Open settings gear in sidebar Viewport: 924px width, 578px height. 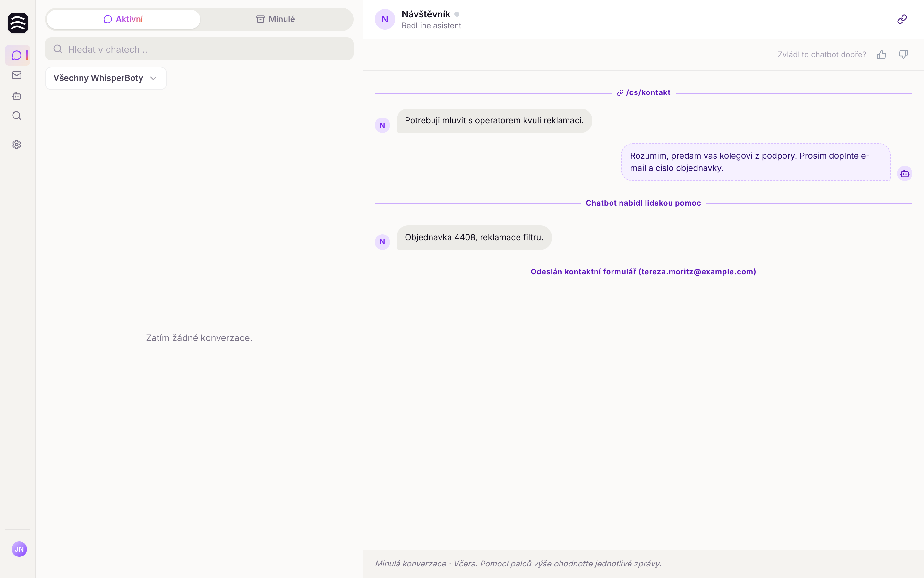point(17,144)
